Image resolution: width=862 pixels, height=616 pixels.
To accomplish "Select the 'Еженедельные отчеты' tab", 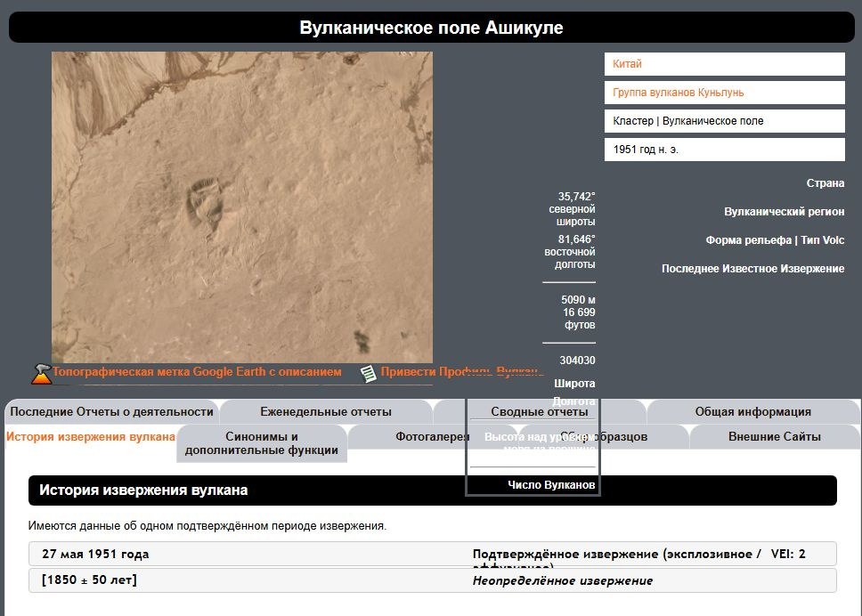I will click(326, 412).
